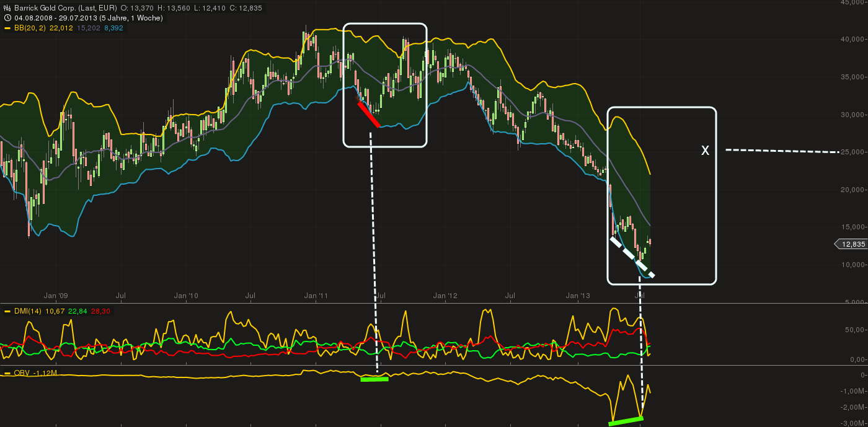This screenshot has width=868, height=427.
Task: Click the X annotation marker
Action: pyautogui.click(x=704, y=150)
